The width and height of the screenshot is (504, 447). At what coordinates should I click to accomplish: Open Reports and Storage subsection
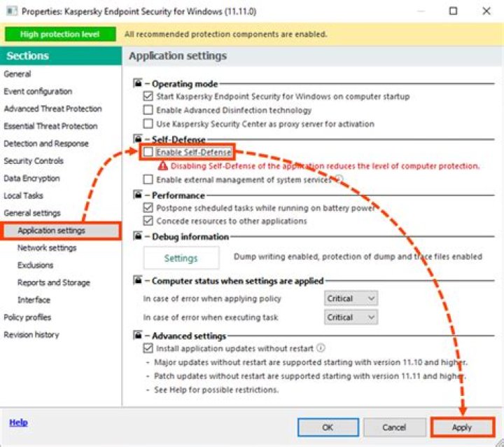[x=54, y=282]
